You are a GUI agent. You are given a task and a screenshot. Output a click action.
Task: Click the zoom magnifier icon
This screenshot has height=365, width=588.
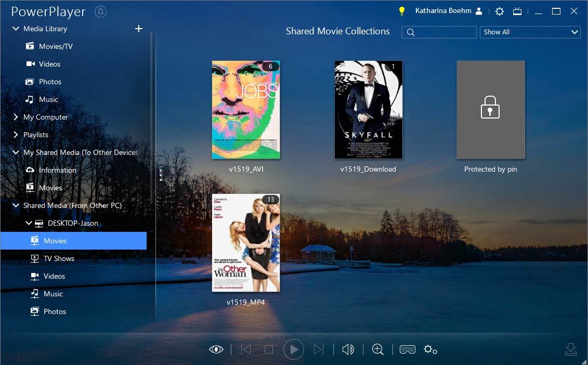pos(377,349)
